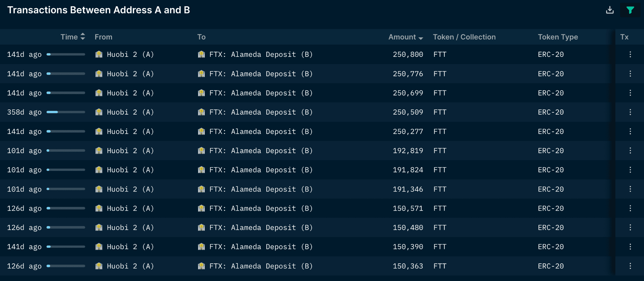Click the time bar in the 191,346 row
644x281 pixels.
(66, 189)
